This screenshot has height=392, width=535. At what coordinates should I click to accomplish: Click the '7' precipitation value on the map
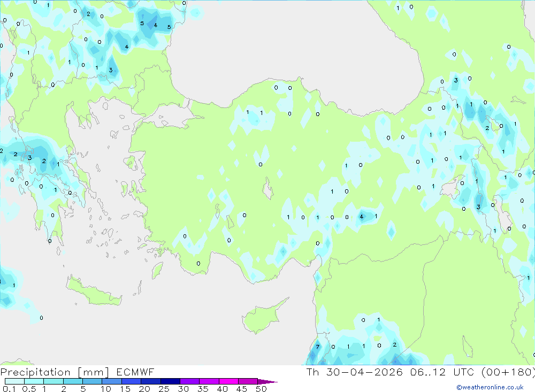click(x=318, y=347)
